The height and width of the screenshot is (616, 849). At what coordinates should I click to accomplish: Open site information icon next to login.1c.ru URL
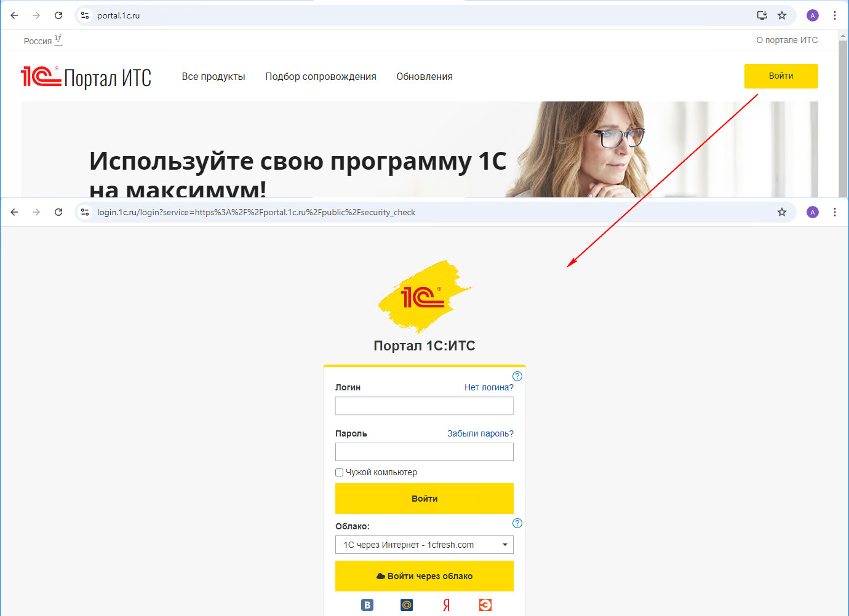[x=86, y=212]
